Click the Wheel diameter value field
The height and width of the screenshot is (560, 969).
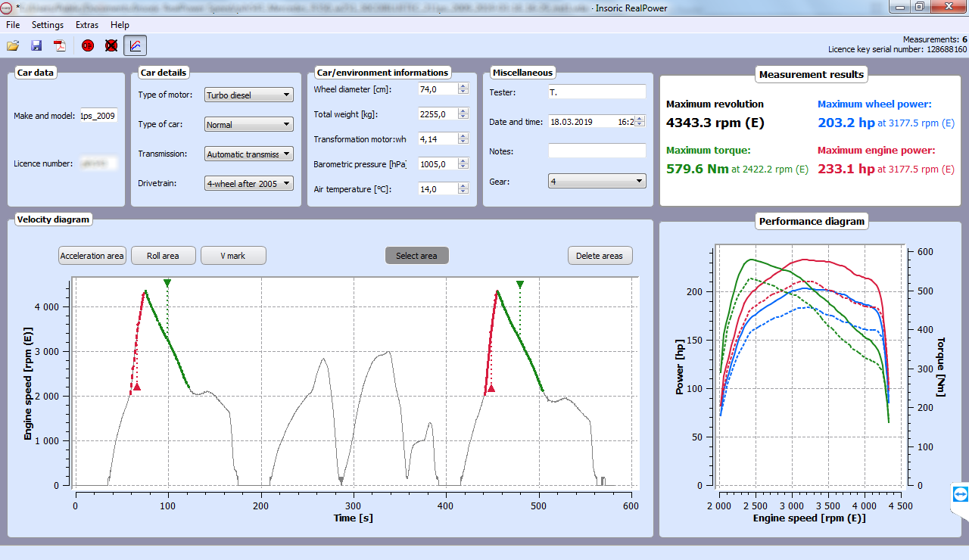(438, 89)
